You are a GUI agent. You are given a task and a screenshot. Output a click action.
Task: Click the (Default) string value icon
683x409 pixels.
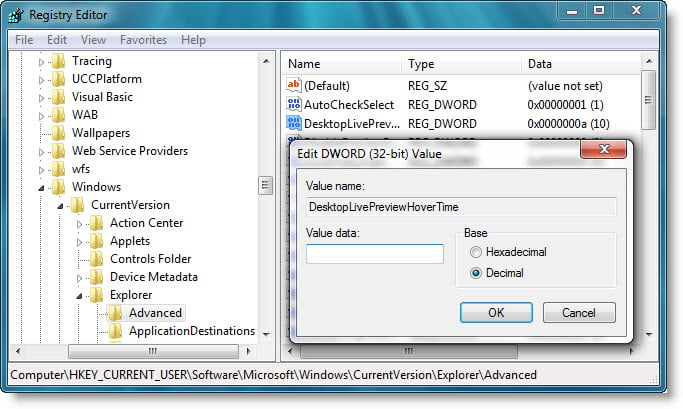pyautogui.click(x=294, y=85)
